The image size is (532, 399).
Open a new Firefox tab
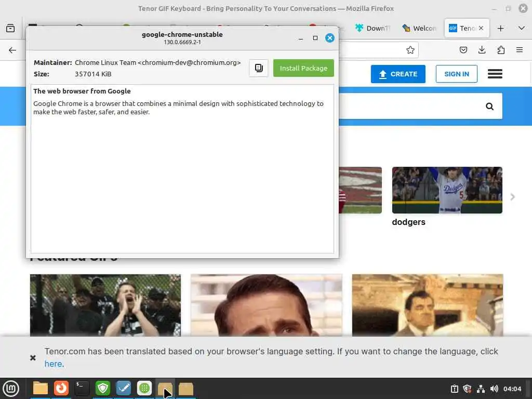[500, 29]
